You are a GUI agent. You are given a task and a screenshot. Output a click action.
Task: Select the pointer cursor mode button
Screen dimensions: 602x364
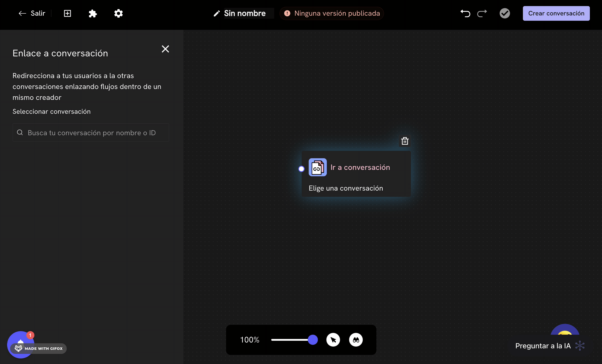coord(333,340)
